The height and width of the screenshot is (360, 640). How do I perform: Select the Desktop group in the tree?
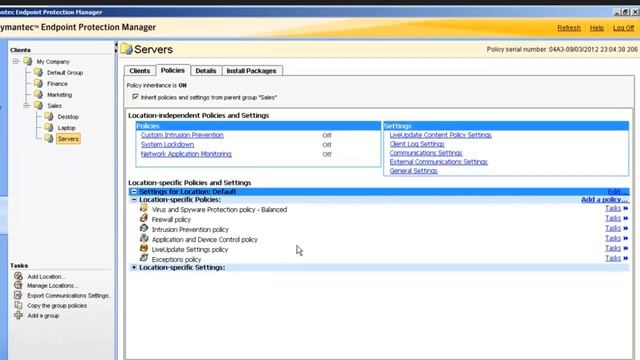tap(68, 117)
